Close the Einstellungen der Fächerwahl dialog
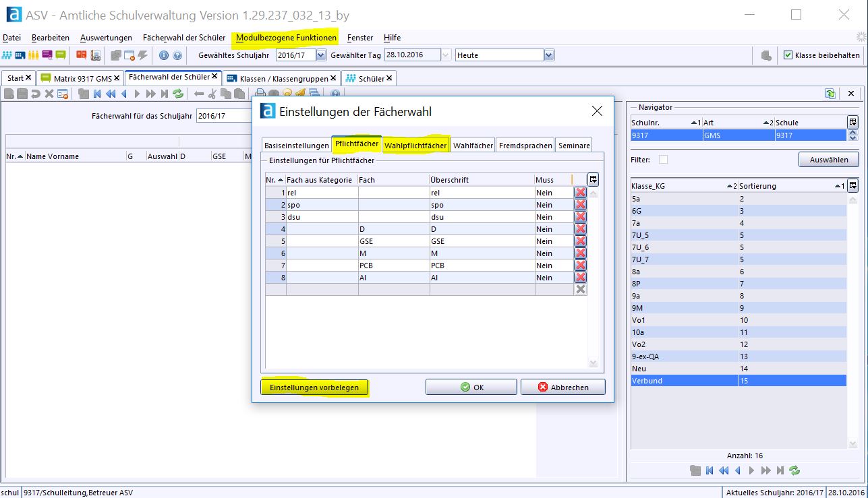 pyautogui.click(x=597, y=111)
